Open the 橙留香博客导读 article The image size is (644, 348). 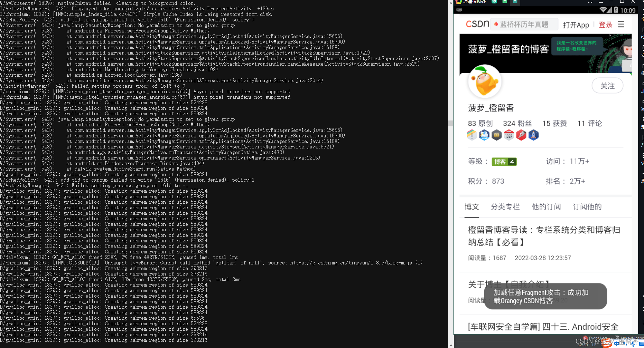point(544,236)
